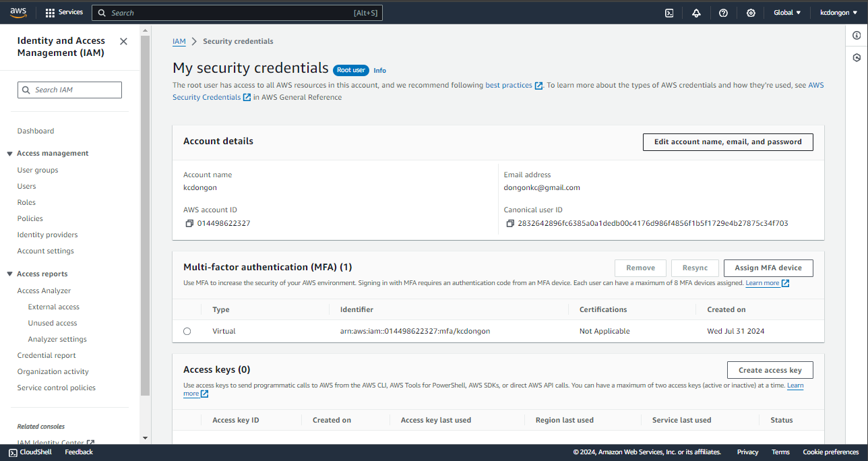Close the IAM navigation panel
Screen dimensions: 868x461
123,41
